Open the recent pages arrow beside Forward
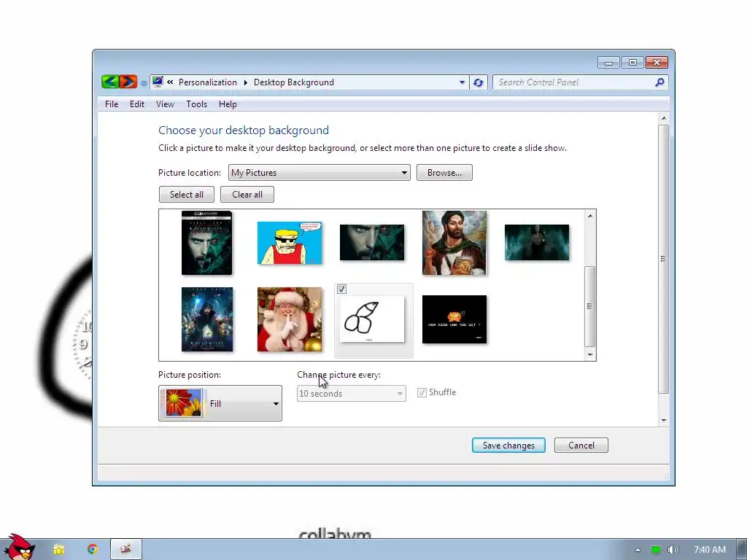Viewport: 747px width, 560px height. point(144,83)
